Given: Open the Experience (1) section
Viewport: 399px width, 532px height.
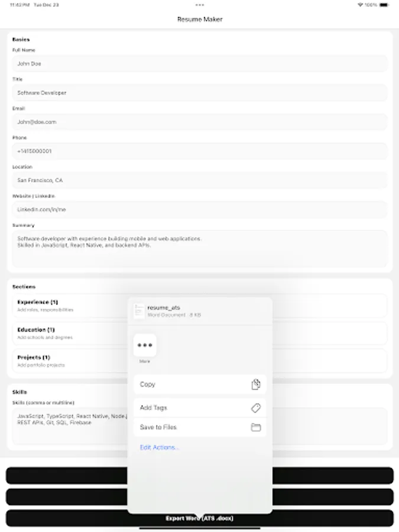Looking at the screenshot, I should pos(200,306).
